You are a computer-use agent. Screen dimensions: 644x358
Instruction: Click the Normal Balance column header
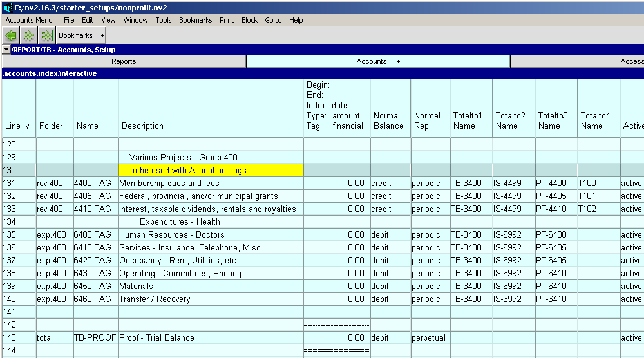point(389,120)
